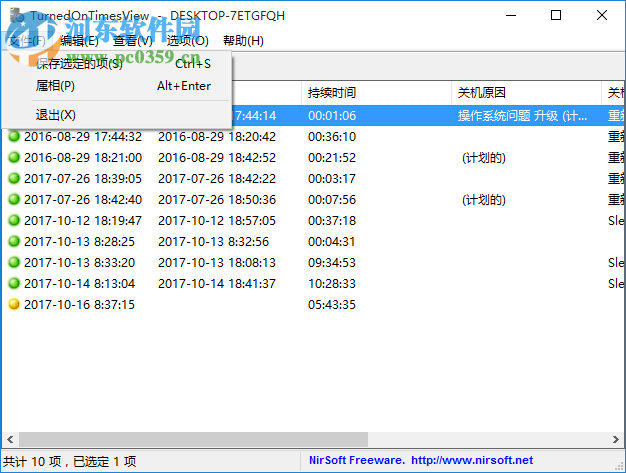Screen dimensions: 626x473
Task: Click shutdown time 2017-07-26 18:50:36
Action: pos(217,200)
